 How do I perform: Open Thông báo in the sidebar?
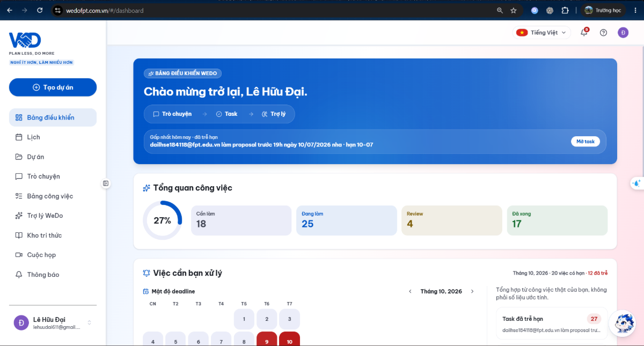(53, 275)
